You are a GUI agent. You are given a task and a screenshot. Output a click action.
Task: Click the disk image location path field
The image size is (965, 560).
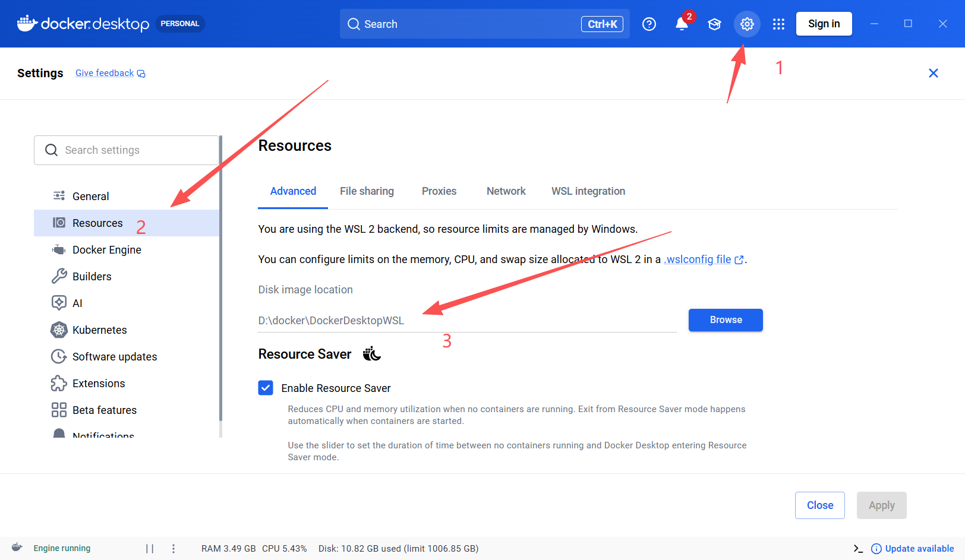467,321
